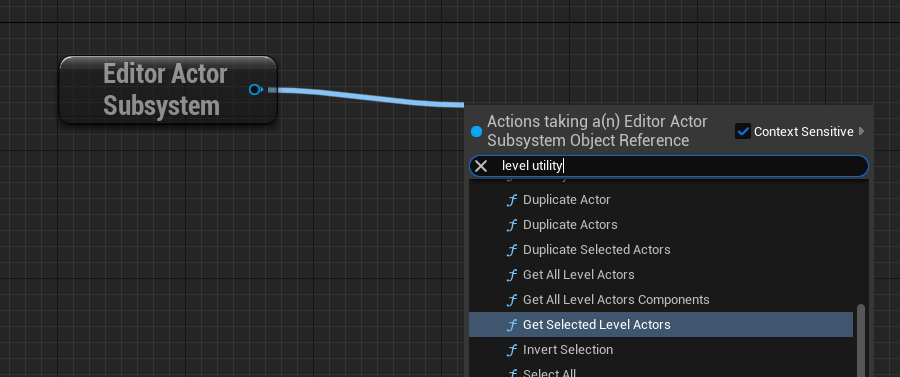Click the function icon beside Get All Level Actors
This screenshot has height=377, width=900.
[511, 275]
